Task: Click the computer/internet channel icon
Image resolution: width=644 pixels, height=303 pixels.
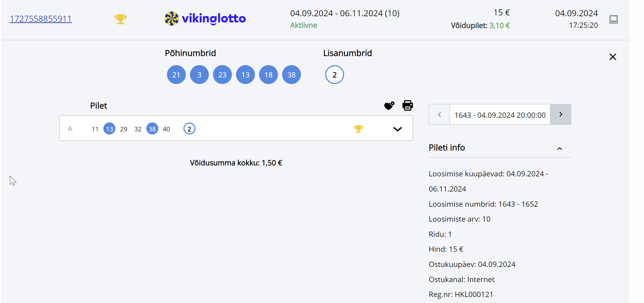Action: [613, 19]
